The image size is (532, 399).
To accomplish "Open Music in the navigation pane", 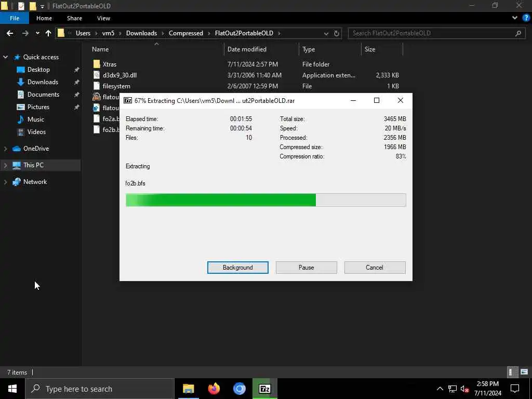I will (36, 119).
